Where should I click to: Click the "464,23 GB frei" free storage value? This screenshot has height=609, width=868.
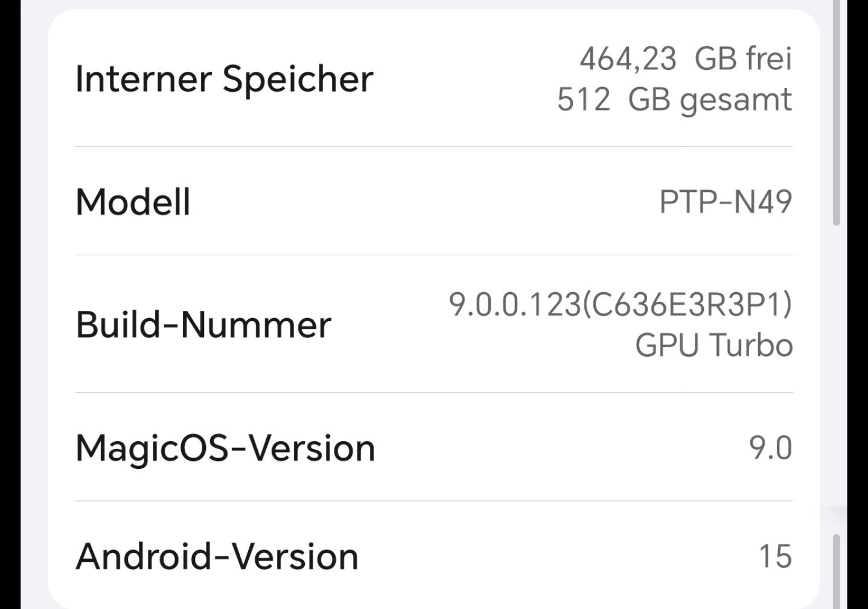coord(685,59)
